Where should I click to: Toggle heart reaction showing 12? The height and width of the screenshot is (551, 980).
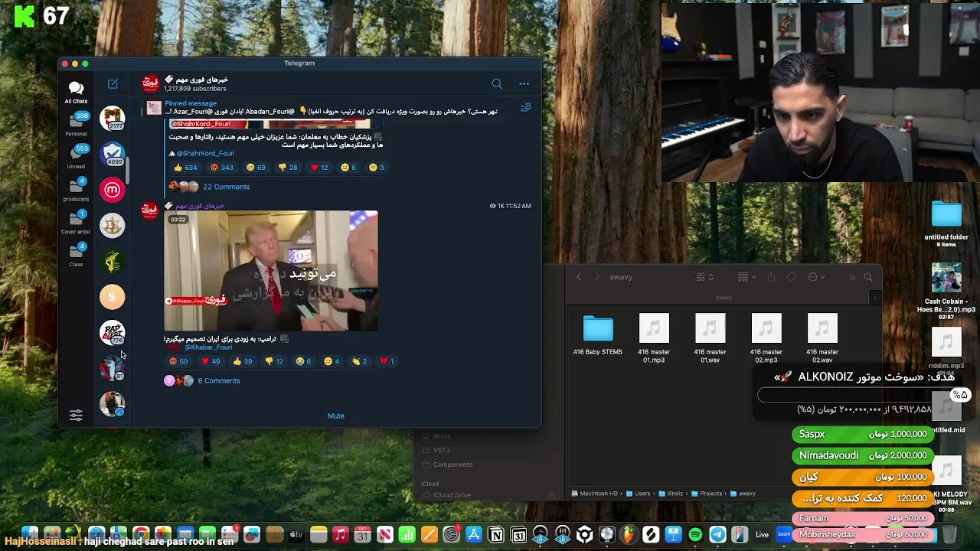coord(319,167)
